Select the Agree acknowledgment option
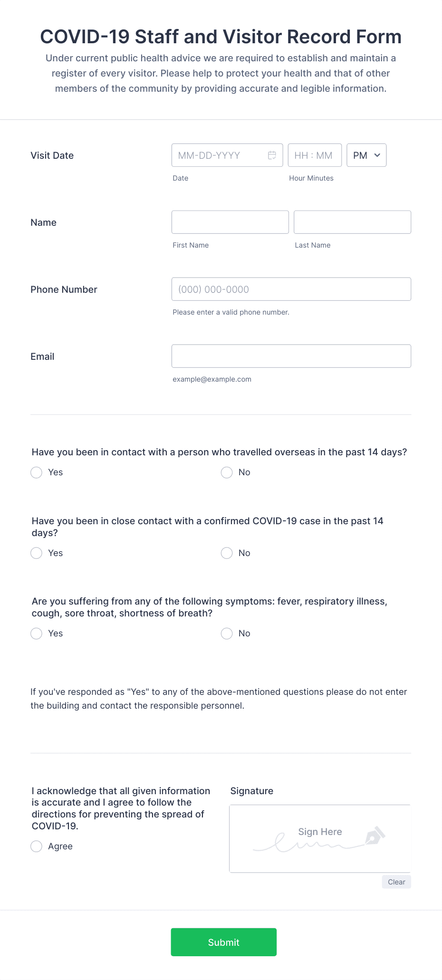Screen dimensions: 442x980 pyautogui.click(x=36, y=846)
